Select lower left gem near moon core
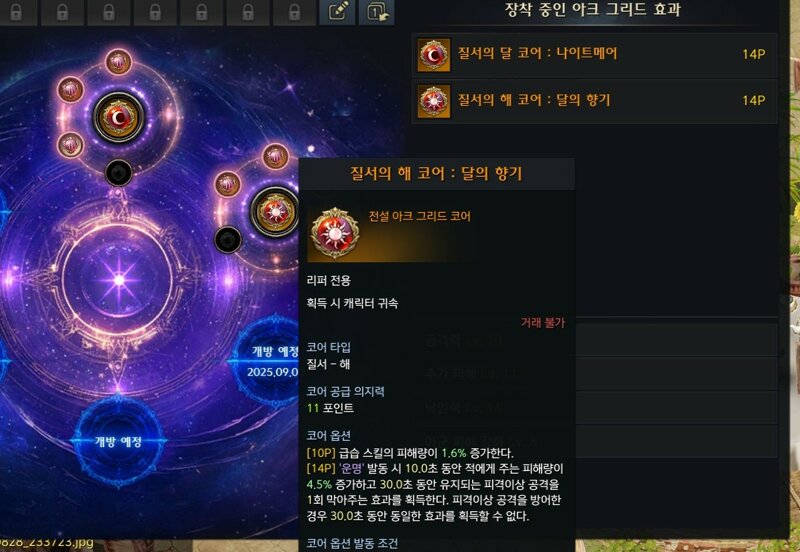The height and width of the screenshot is (552, 800). pos(70,145)
